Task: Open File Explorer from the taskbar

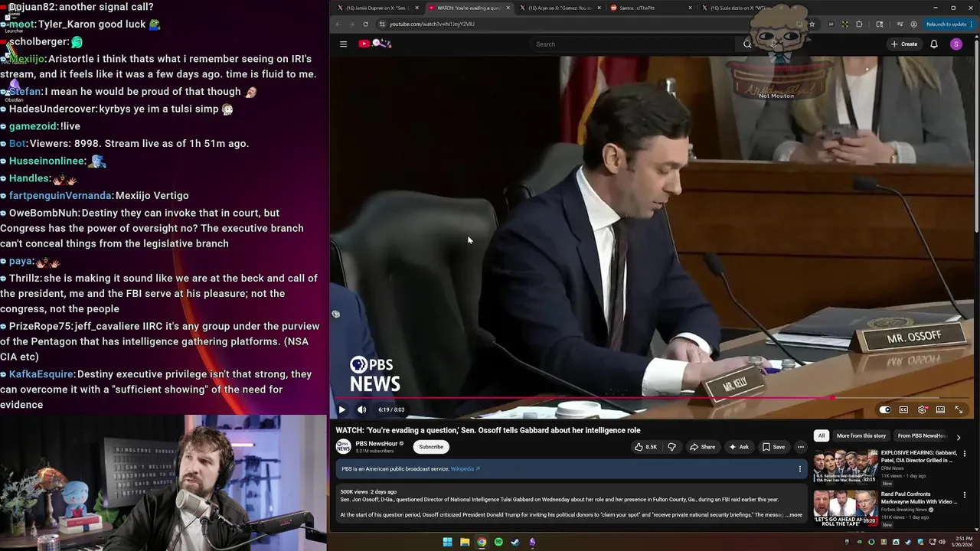Action: point(465,543)
